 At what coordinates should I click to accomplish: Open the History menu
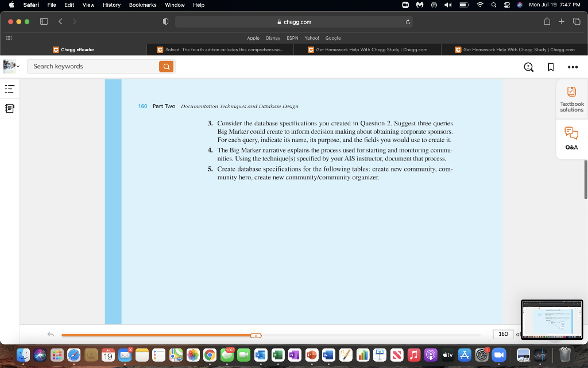(111, 5)
